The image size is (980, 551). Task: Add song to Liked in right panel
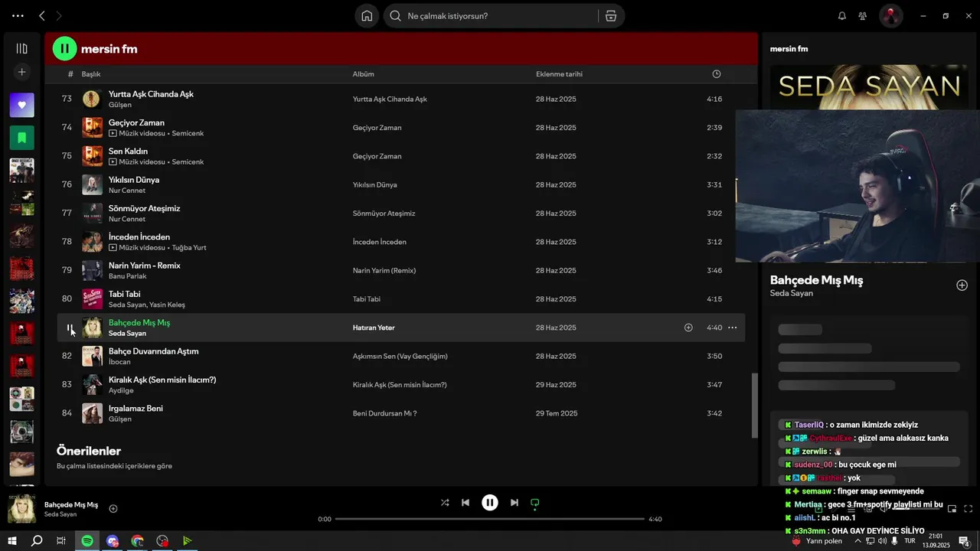click(x=962, y=285)
